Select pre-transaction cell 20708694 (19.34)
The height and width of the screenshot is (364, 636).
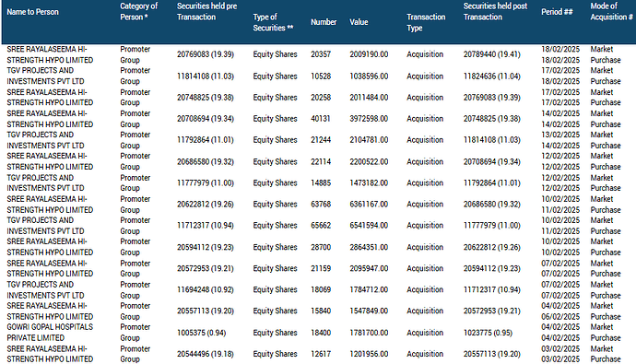click(206, 118)
